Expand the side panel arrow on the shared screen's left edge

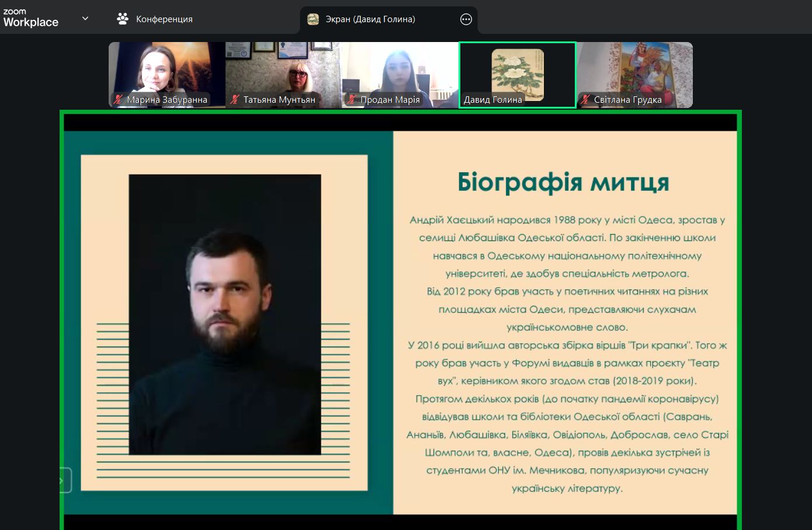(x=63, y=480)
